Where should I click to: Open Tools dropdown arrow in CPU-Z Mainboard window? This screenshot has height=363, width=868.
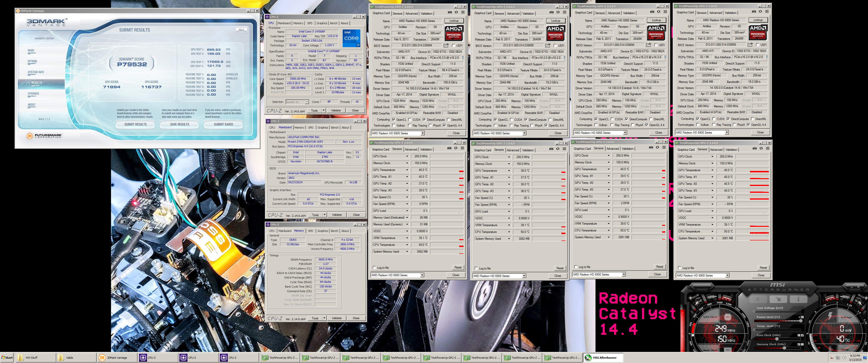click(324, 215)
